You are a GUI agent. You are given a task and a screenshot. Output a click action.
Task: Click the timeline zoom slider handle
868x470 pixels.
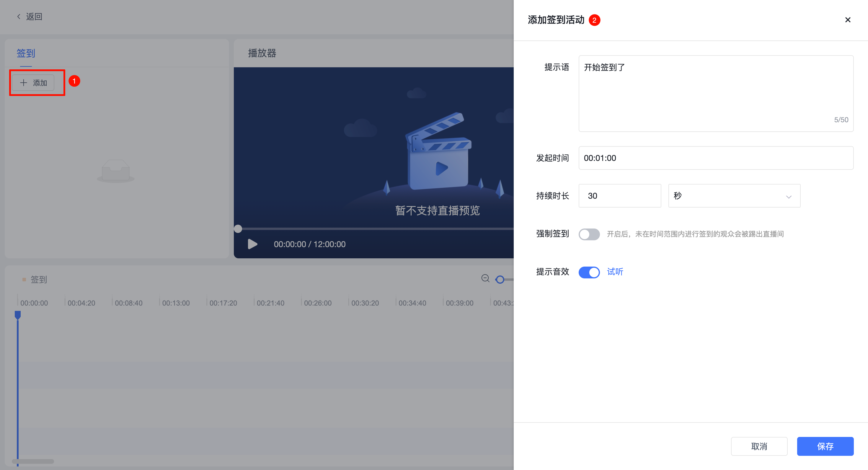pos(500,279)
